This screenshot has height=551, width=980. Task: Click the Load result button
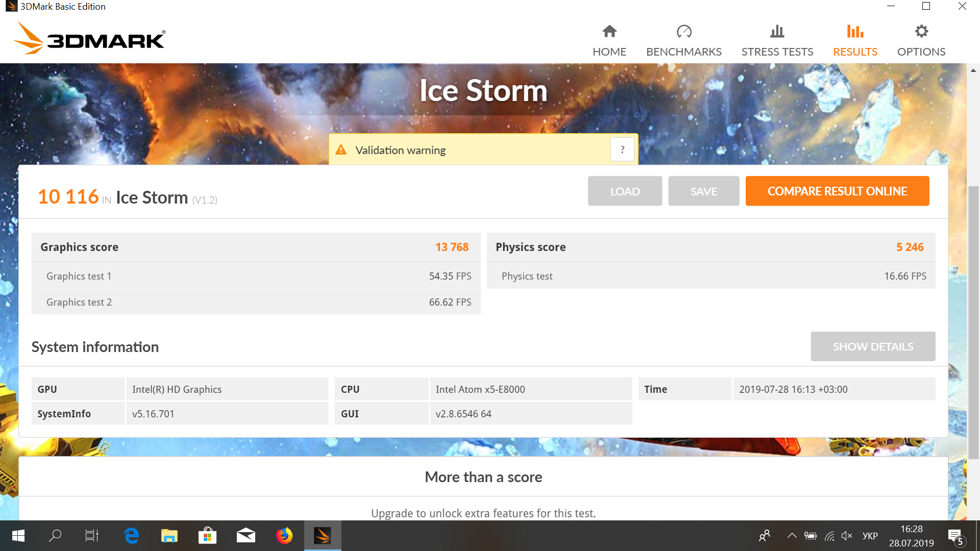[x=625, y=191]
